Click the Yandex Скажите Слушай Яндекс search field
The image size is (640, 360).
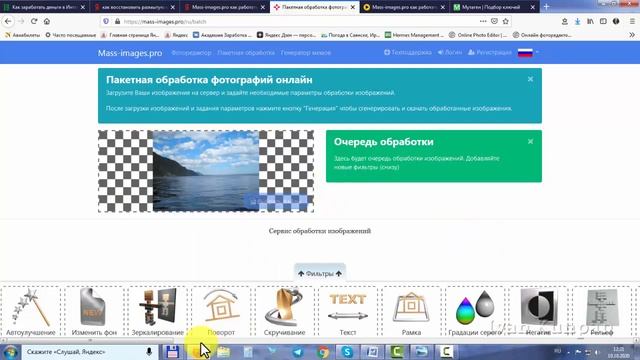click(84, 351)
